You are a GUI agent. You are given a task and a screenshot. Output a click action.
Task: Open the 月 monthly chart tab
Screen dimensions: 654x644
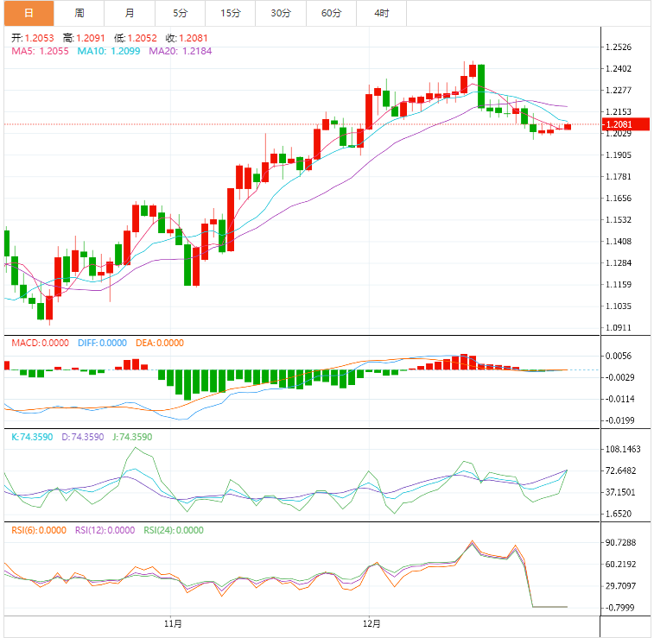(x=130, y=13)
